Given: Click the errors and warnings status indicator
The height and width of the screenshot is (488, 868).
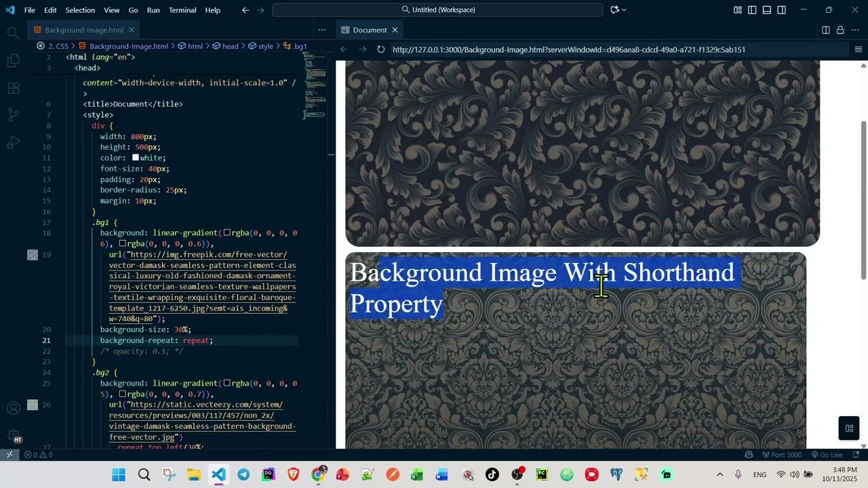Looking at the screenshot, I should point(38,455).
